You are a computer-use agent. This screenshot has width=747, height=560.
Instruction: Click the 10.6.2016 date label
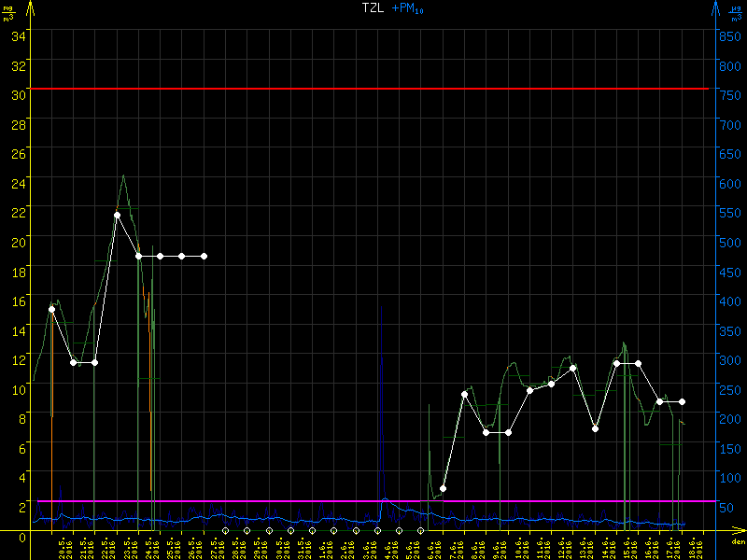[519, 546]
